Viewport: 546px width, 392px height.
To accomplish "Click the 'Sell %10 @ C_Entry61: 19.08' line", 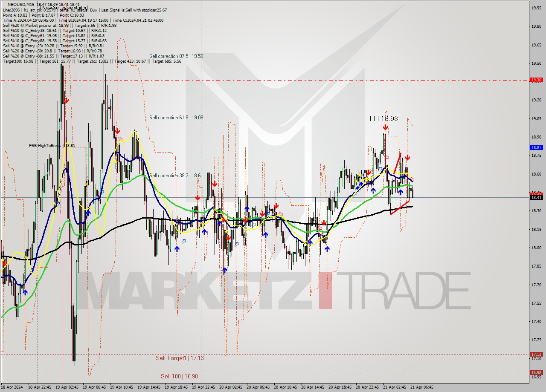I will point(53,35).
